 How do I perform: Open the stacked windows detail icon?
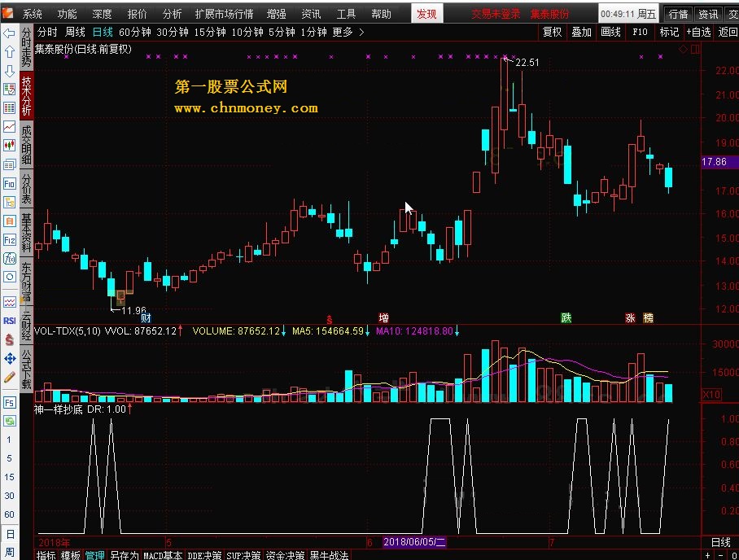[9, 164]
